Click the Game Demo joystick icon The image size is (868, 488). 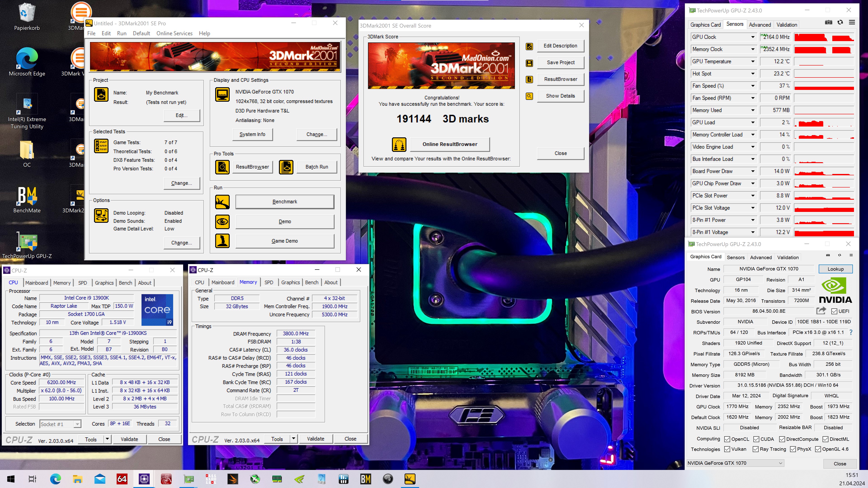click(x=222, y=241)
